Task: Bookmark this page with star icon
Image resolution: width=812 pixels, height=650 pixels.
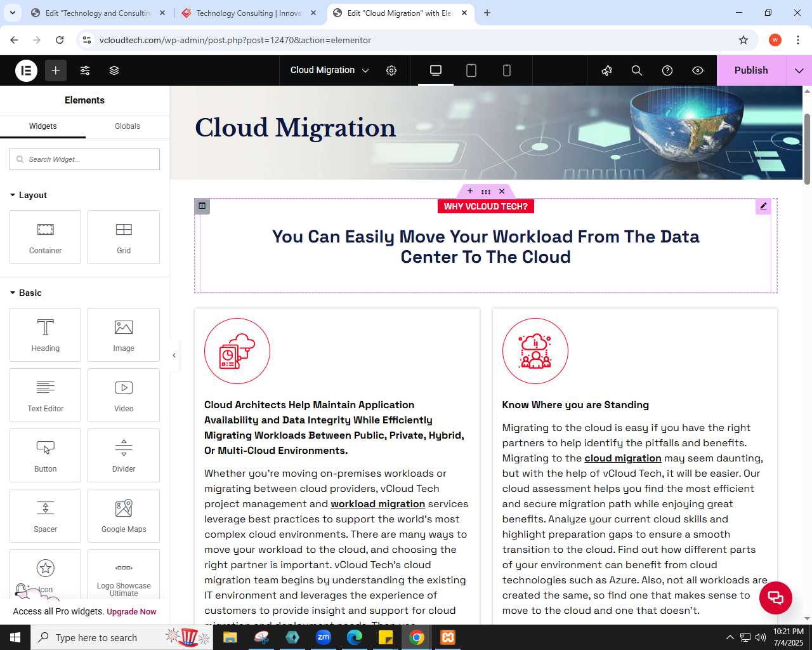Action: (x=743, y=40)
